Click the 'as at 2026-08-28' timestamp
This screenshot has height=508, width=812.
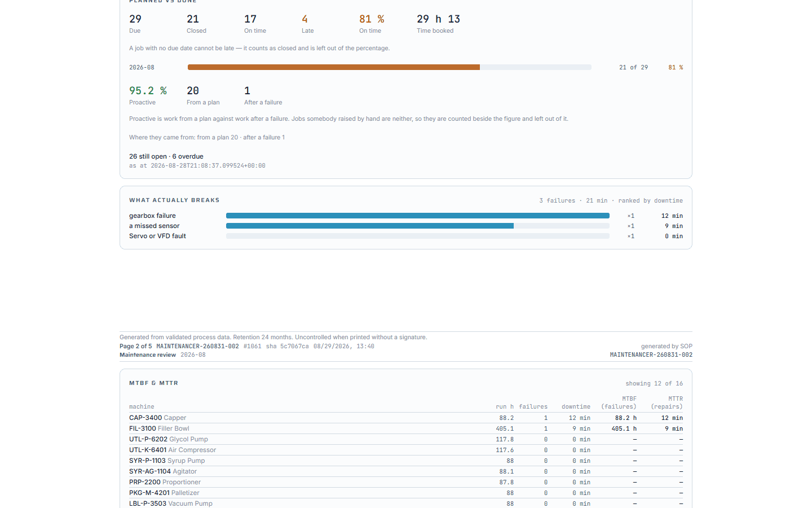197,166
